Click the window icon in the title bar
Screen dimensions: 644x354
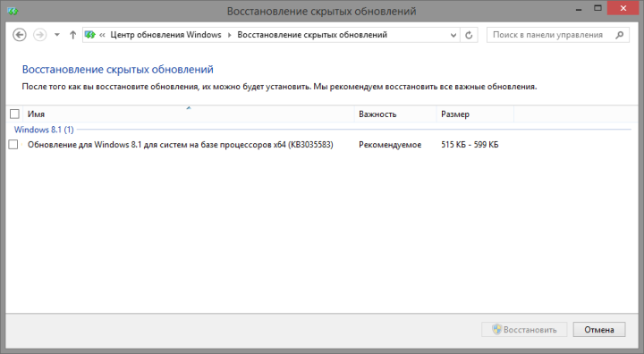13,11
